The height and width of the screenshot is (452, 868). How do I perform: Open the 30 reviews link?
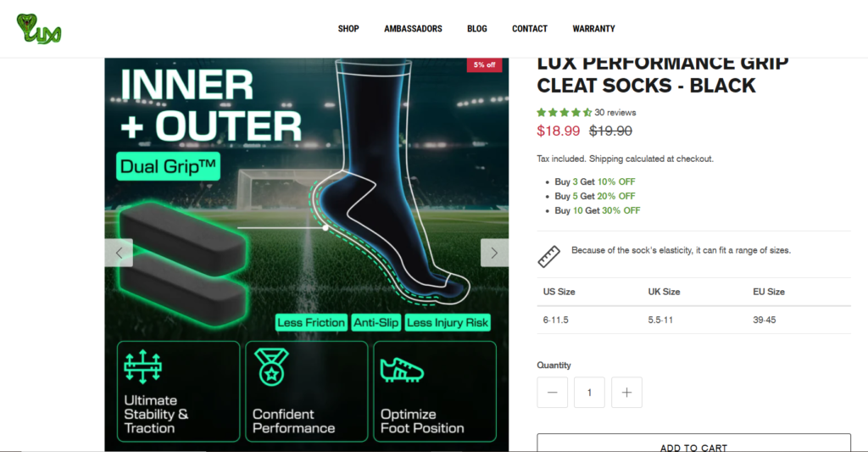tap(615, 113)
